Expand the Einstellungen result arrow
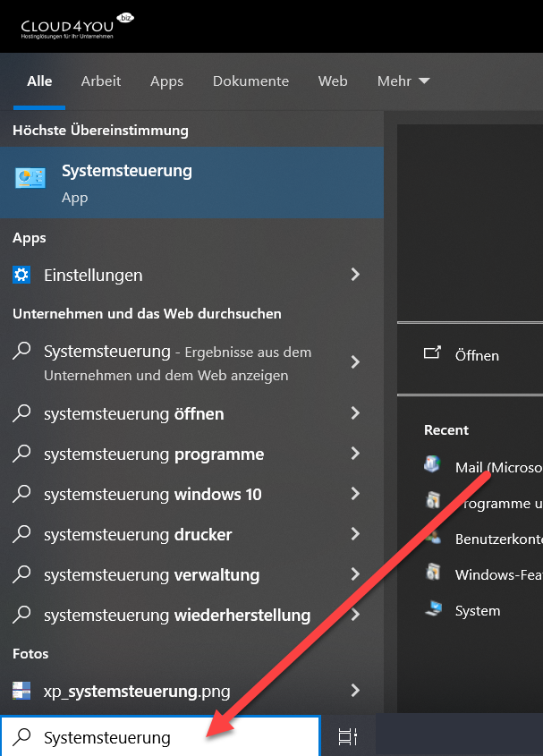The width and height of the screenshot is (543, 756). click(x=355, y=275)
